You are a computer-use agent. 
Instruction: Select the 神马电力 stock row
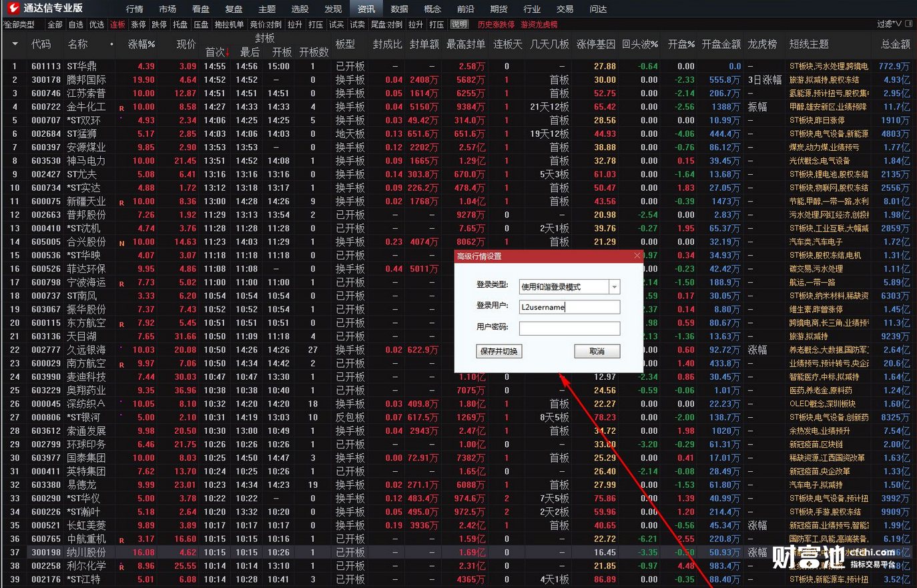pyautogui.click(x=458, y=161)
